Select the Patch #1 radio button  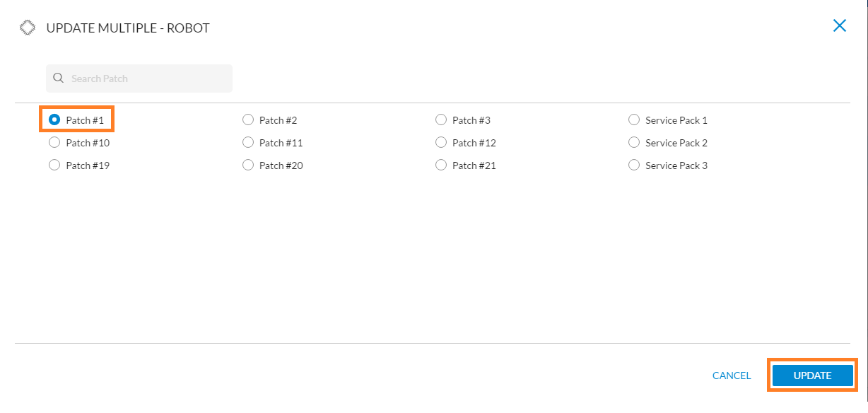[54, 120]
